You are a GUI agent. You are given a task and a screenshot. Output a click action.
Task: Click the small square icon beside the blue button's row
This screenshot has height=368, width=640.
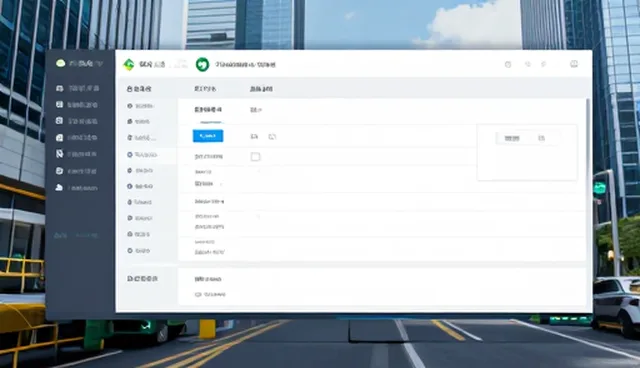(x=272, y=137)
